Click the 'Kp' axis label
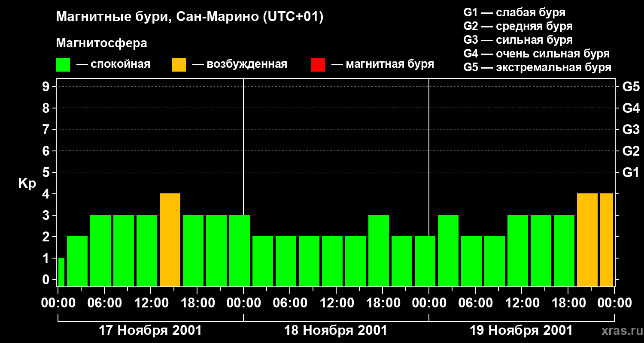 [x=27, y=183]
